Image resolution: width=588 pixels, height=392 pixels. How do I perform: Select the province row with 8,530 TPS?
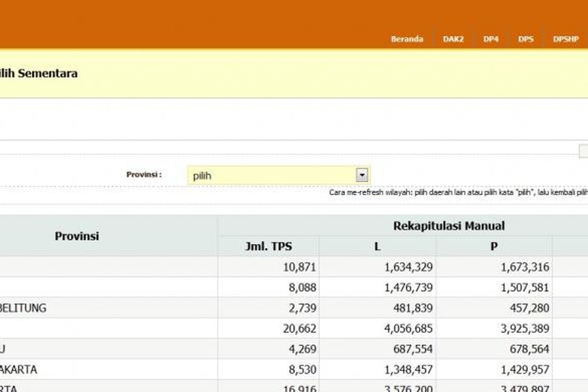(x=19, y=369)
